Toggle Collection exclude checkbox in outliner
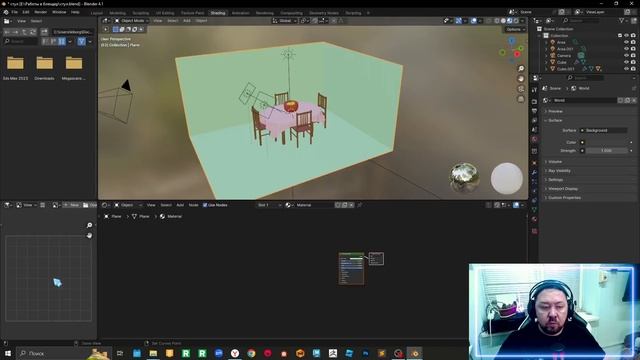The height and width of the screenshot is (360, 640). coord(620,36)
